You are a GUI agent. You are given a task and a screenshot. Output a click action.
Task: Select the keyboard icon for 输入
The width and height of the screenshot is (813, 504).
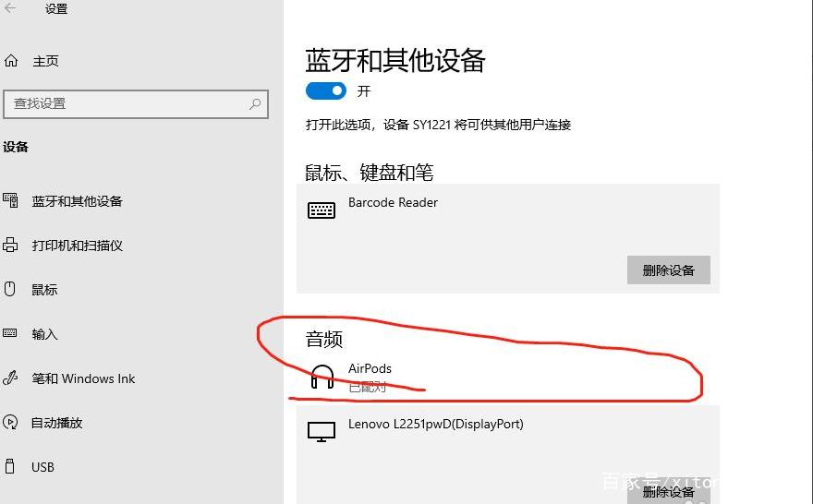10,333
